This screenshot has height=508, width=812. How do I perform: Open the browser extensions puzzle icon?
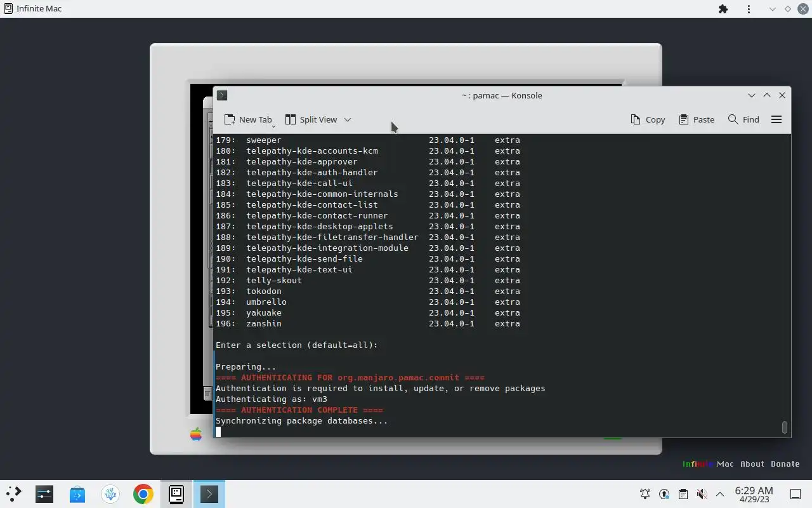723,9
